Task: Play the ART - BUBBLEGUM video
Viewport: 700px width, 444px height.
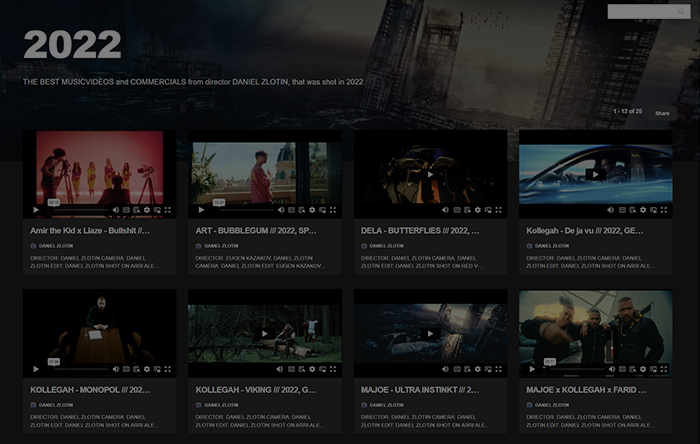Action: [x=201, y=210]
